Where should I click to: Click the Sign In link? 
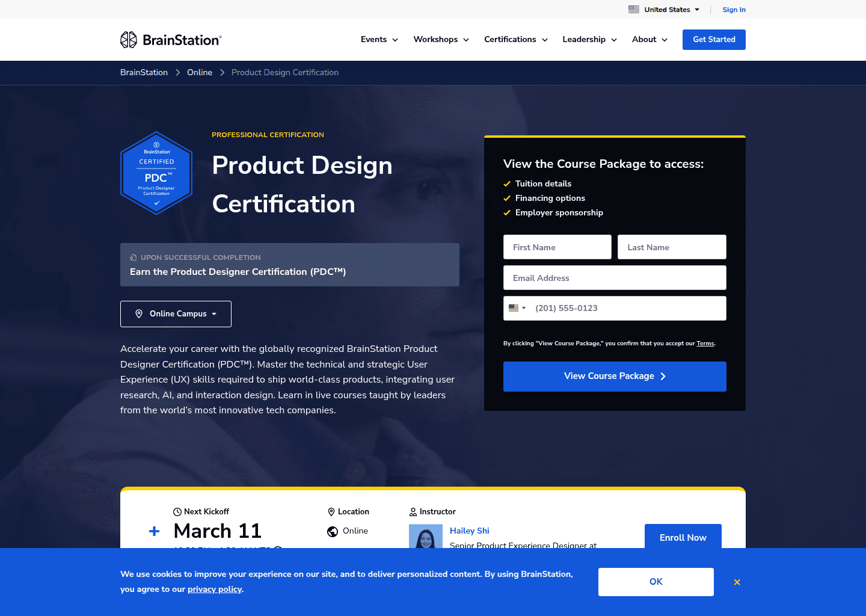coord(734,10)
